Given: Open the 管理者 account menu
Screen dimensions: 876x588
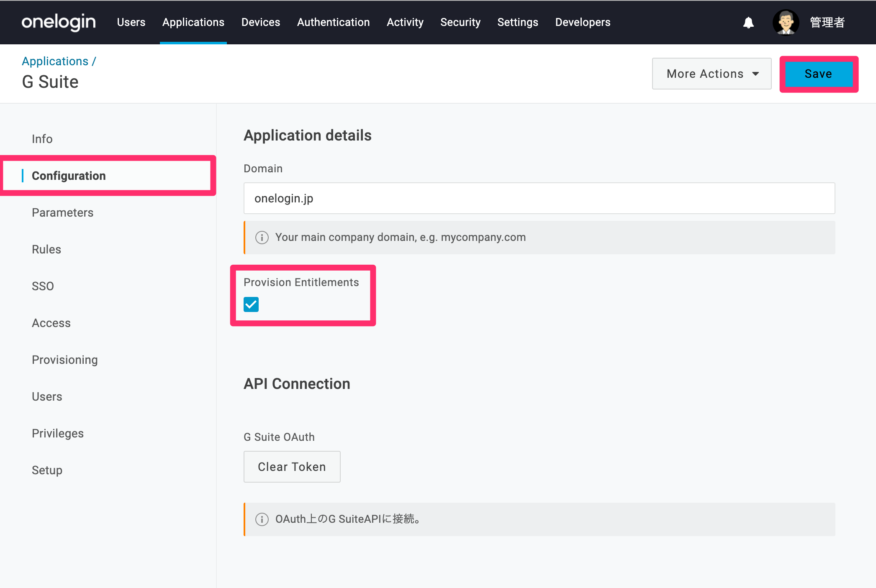Looking at the screenshot, I should 827,23.
